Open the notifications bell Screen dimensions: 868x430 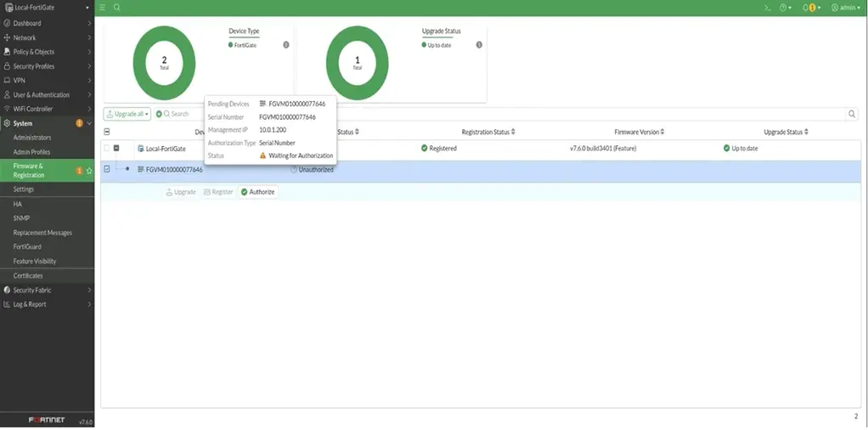pos(811,8)
